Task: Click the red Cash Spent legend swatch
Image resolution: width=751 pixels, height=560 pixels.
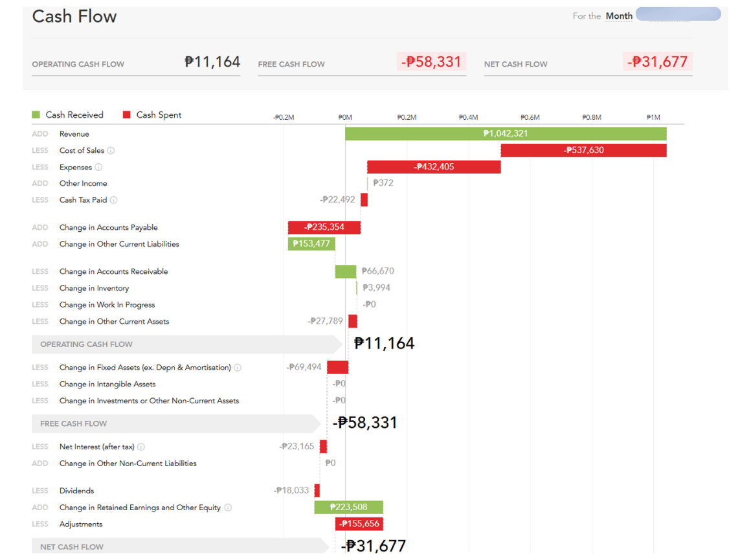Action: pos(126,115)
